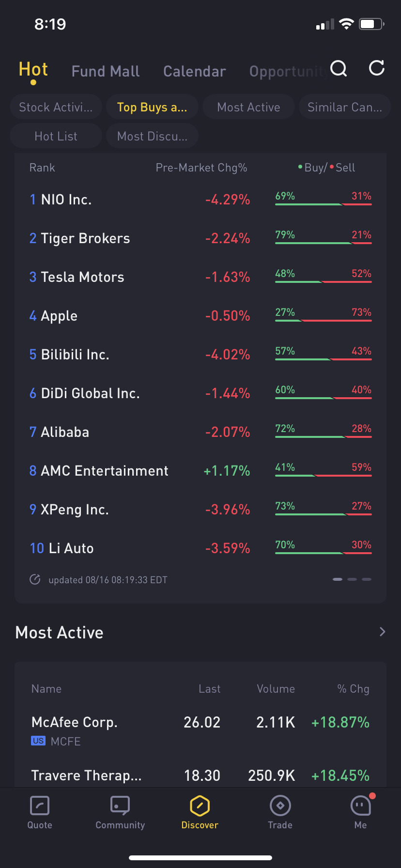Expand Most Active with the chevron arrow

click(383, 632)
